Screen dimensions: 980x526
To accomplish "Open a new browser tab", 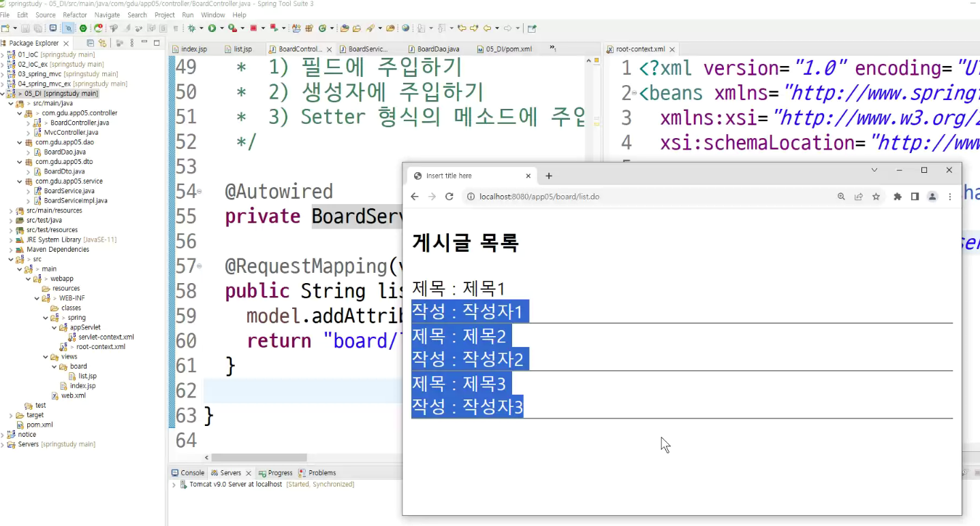I will pyautogui.click(x=549, y=176).
